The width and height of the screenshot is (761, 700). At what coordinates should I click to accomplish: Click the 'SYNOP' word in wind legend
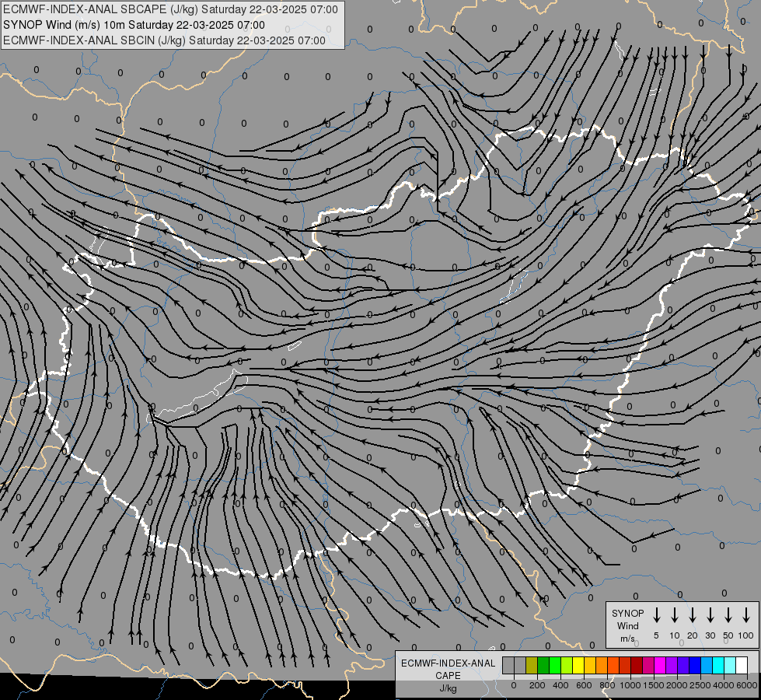(x=627, y=613)
